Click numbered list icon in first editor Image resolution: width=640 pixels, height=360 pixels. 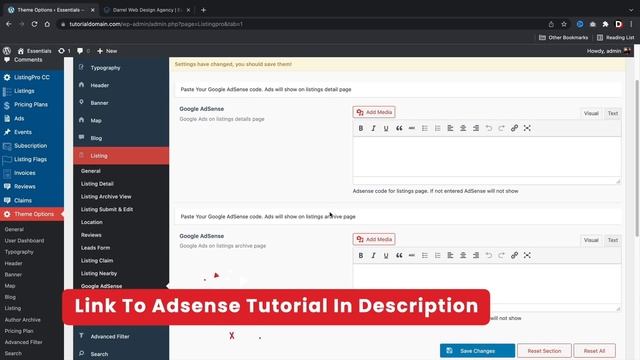pyautogui.click(x=438, y=128)
